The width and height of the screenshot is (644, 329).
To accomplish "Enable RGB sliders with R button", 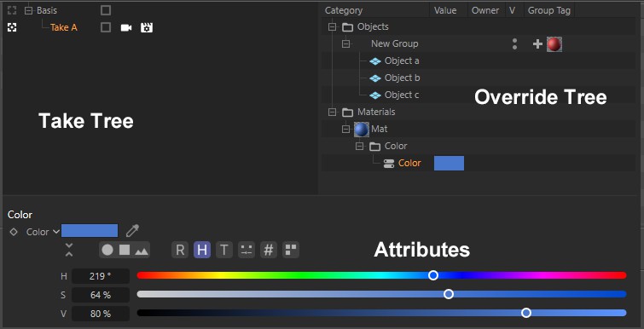I will pos(180,250).
